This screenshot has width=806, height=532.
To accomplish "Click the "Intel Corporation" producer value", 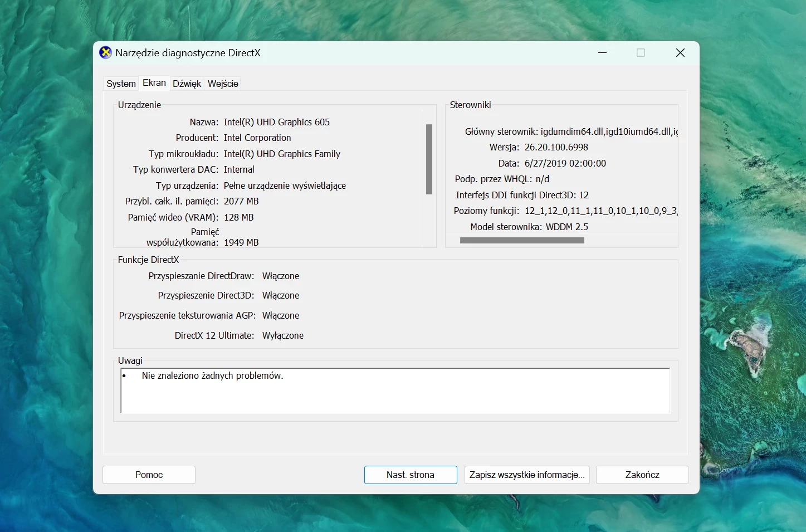I will 257,138.
